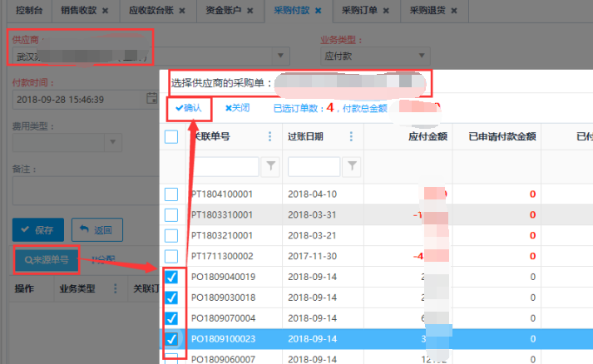
Task: Open filter icon for 过账日期 column
Action: click(x=352, y=167)
